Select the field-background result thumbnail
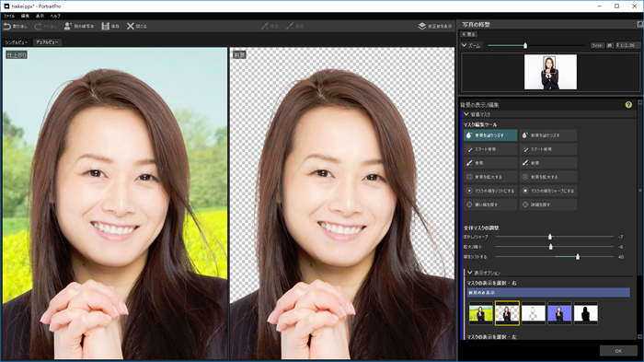The image size is (644, 362). click(x=480, y=313)
